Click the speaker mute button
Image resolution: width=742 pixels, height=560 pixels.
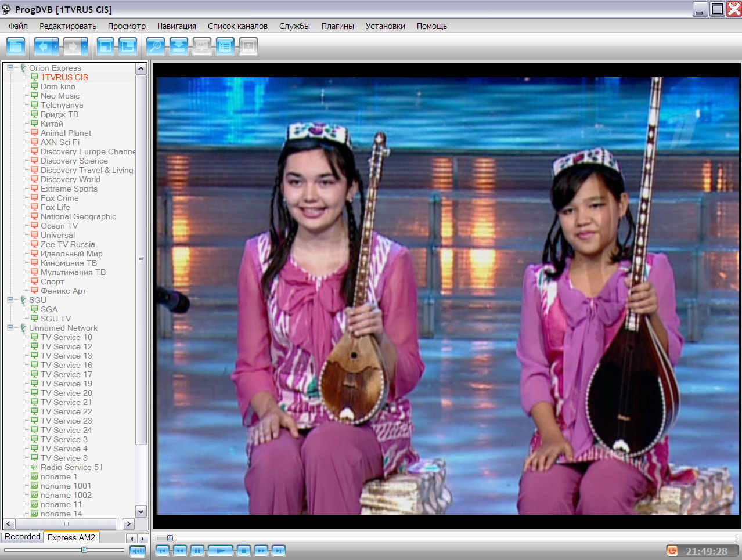[138, 551]
